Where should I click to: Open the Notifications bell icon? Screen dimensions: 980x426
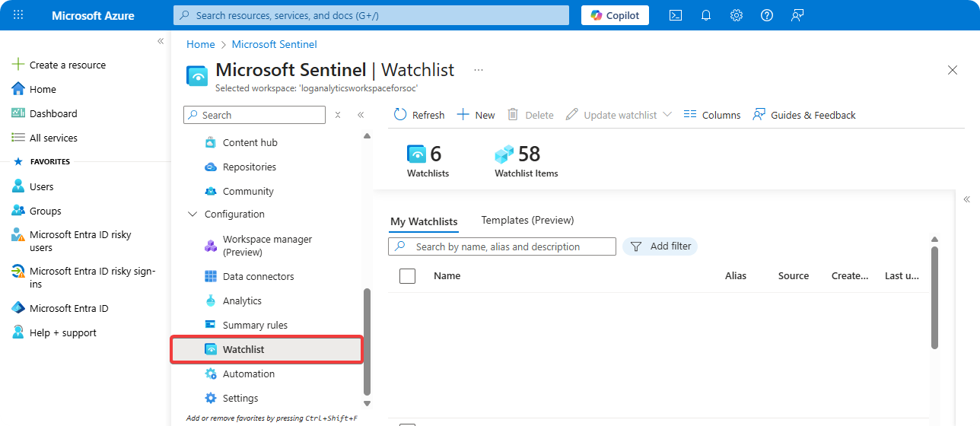706,15
